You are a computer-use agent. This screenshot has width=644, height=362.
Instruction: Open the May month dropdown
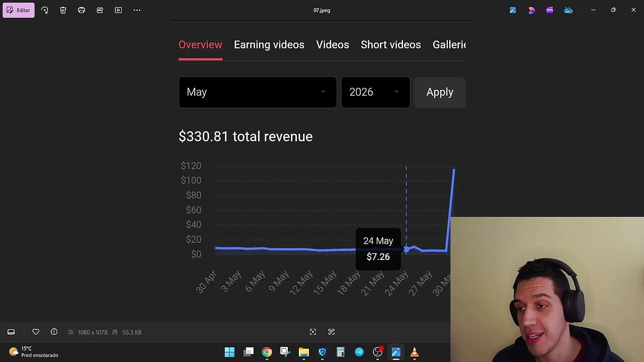pyautogui.click(x=258, y=92)
